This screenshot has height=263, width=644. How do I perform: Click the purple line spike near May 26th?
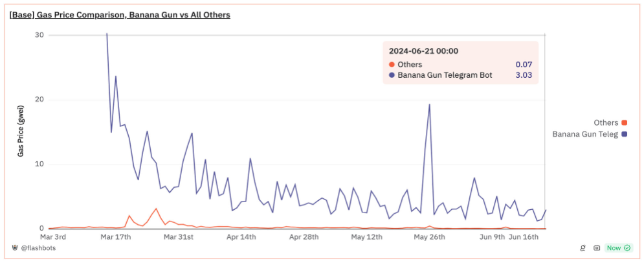[429, 105]
